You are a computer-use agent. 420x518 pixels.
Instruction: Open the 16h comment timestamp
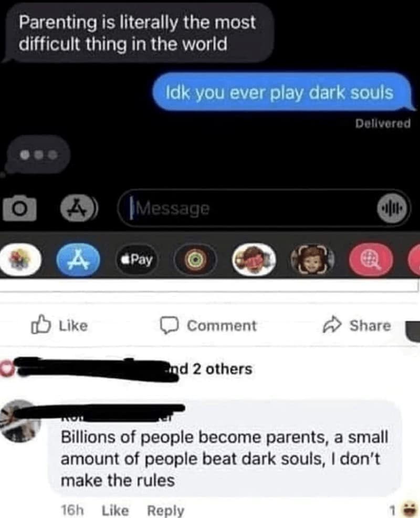[x=72, y=511]
